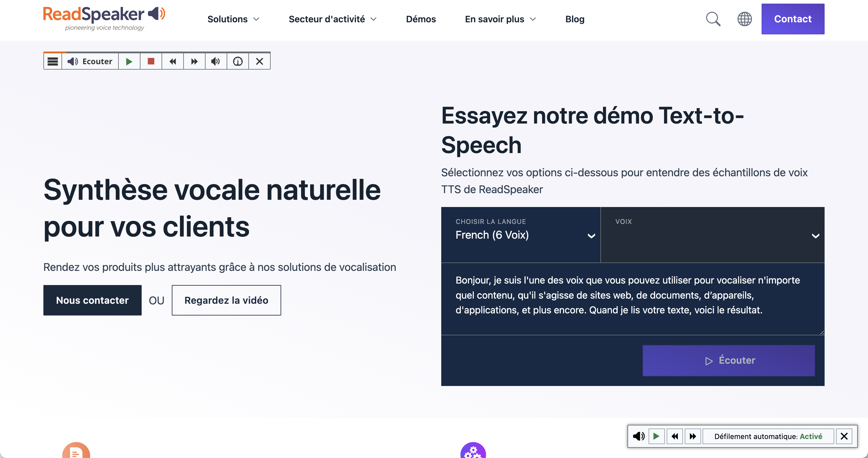
Task: Play in the floating bottom player
Action: tap(656, 436)
